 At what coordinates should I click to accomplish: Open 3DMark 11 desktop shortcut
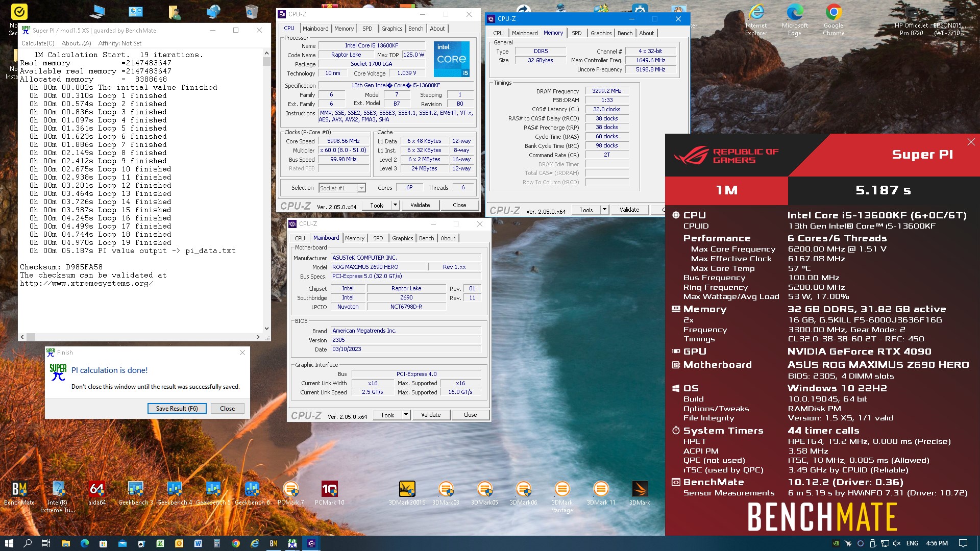(x=601, y=493)
